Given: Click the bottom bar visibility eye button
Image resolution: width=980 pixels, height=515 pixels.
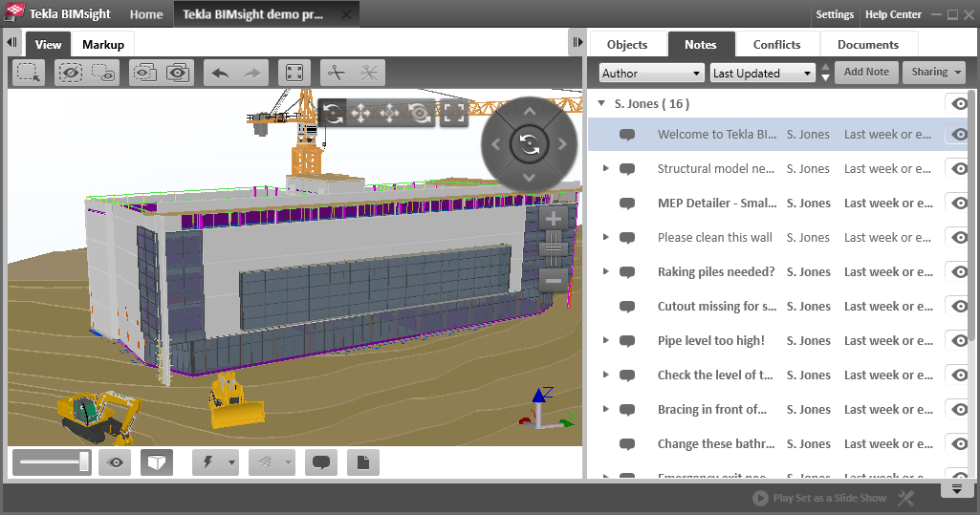Looking at the screenshot, I should click(x=115, y=462).
